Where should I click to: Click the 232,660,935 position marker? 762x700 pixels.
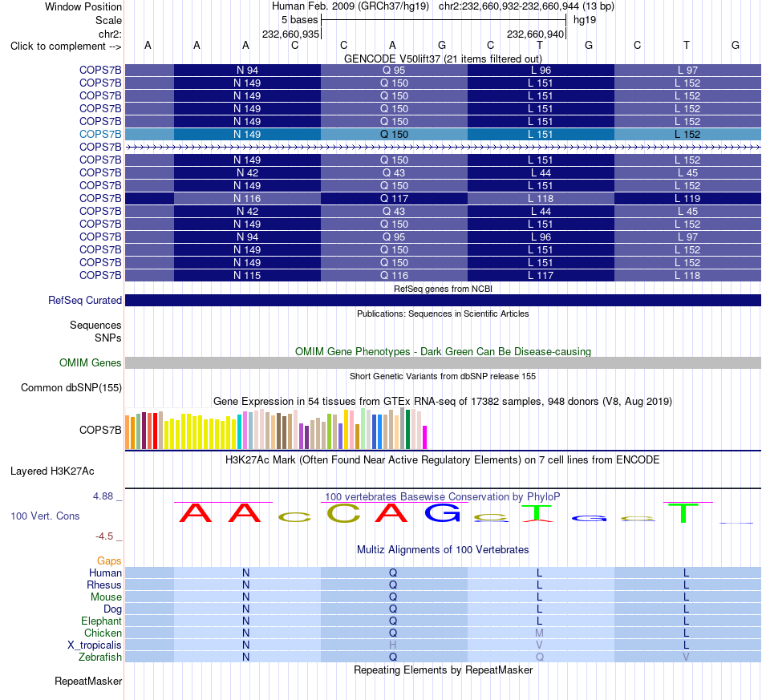click(290, 34)
